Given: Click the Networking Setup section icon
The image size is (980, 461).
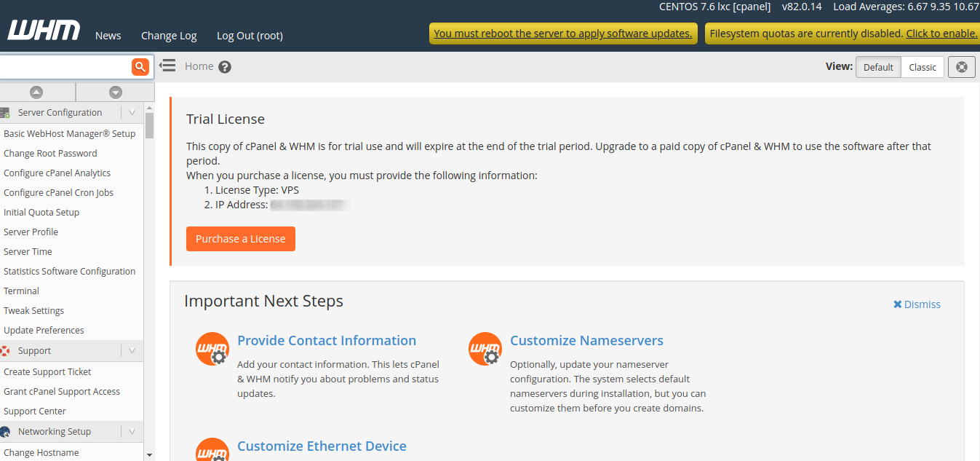Looking at the screenshot, I should (5, 432).
